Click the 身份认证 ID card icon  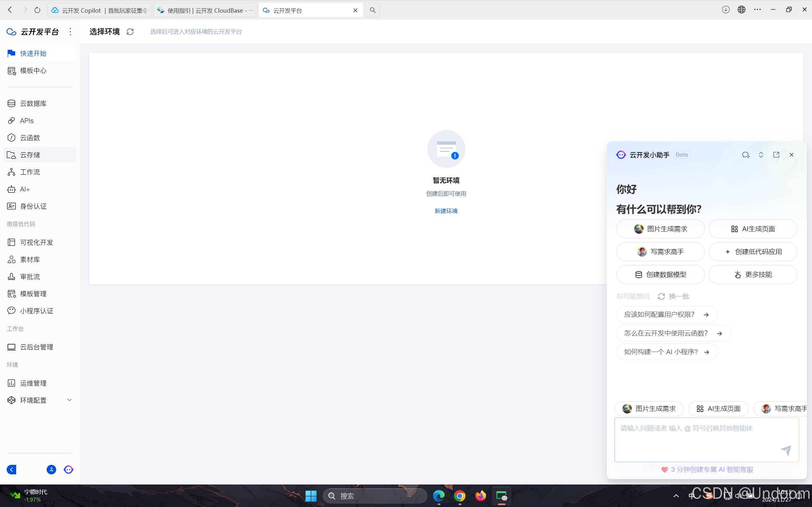click(x=11, y=206)
